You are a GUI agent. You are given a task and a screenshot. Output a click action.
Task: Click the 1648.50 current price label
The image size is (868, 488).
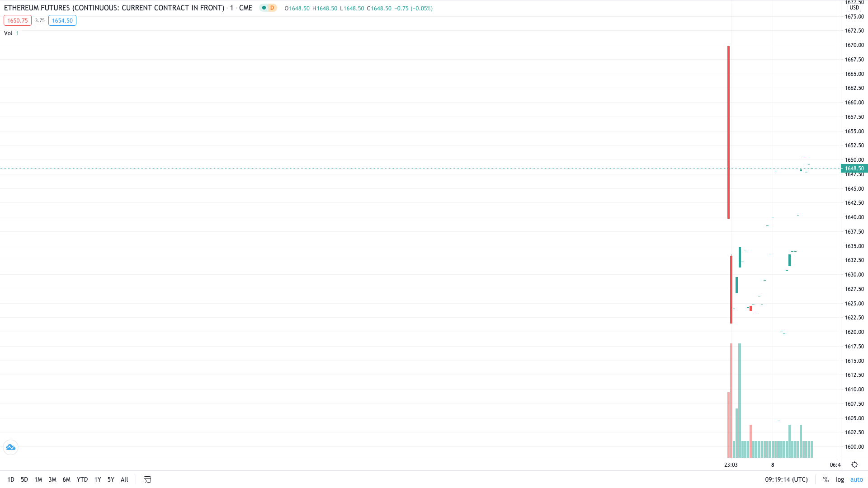(x=854, y=169)
